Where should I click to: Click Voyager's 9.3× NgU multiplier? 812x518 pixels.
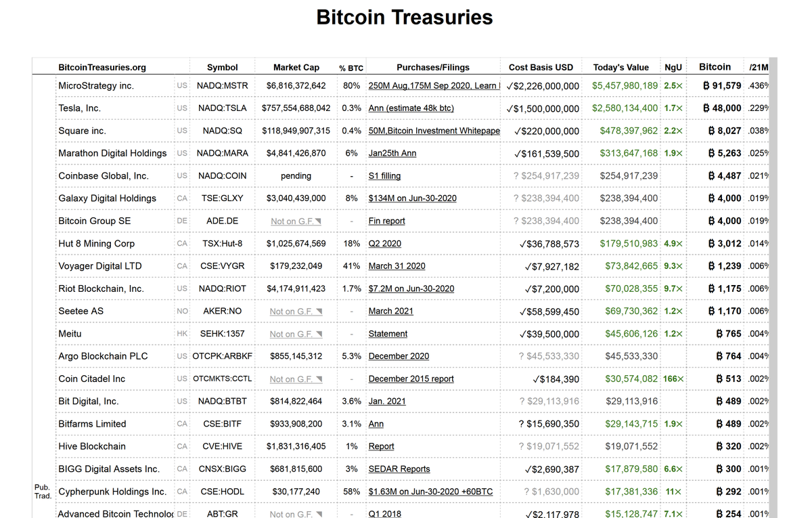673,266
